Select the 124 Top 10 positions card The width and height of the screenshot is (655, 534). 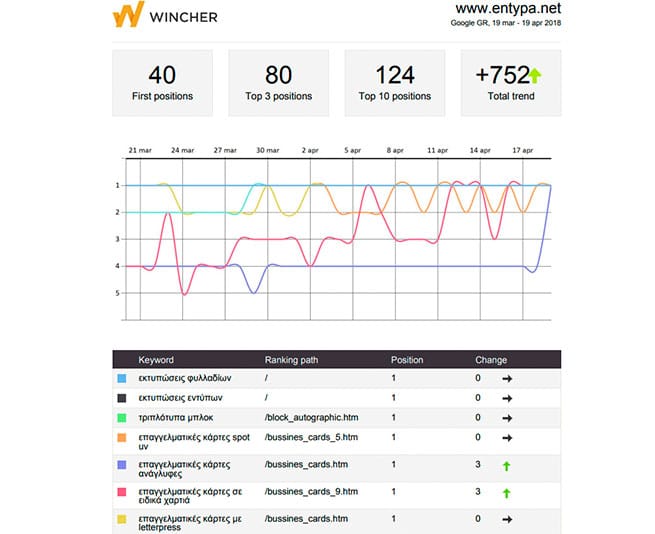[395, 83]
